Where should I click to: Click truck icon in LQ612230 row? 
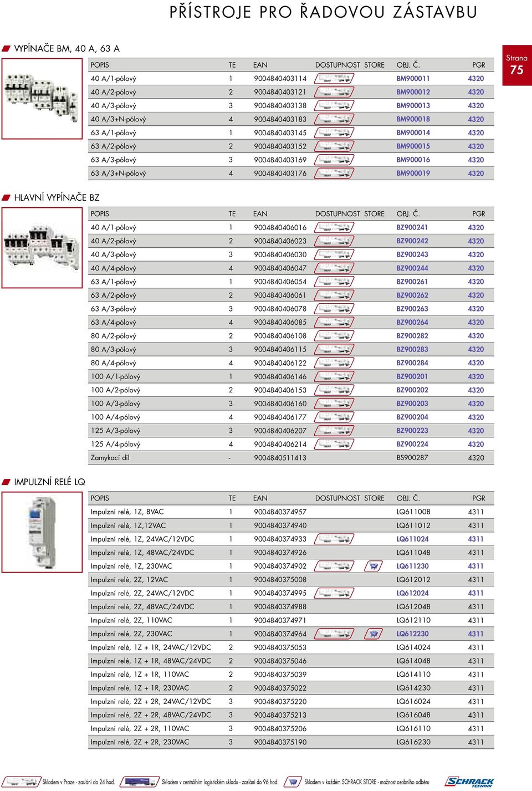334,634
